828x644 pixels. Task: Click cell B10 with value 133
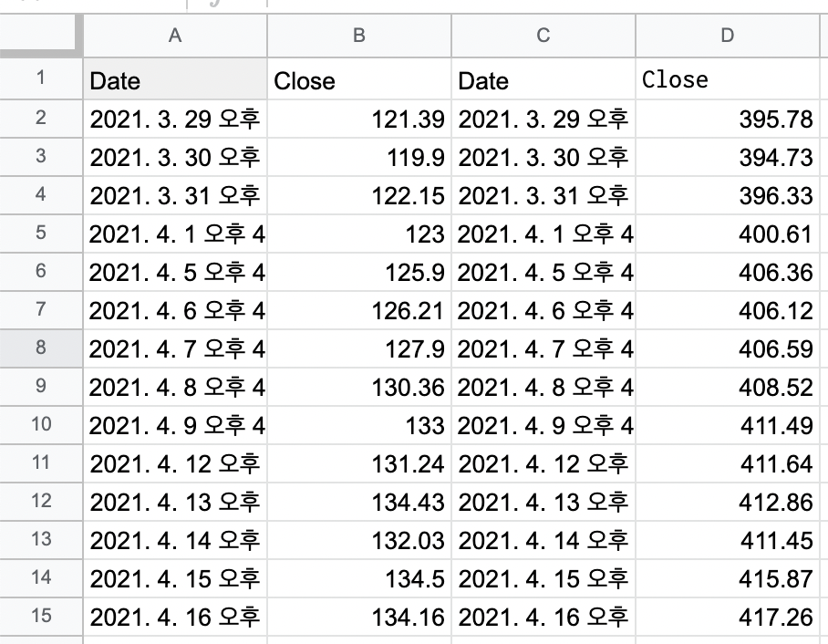pyautogui.click(x=359, y=425)
